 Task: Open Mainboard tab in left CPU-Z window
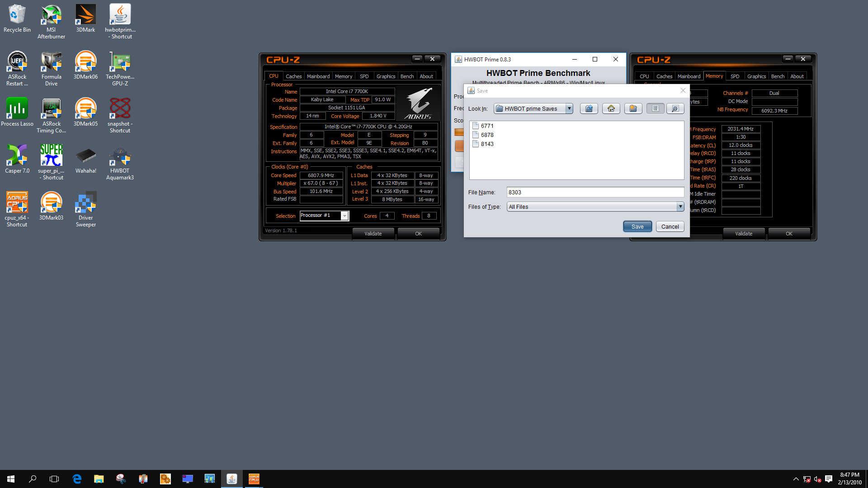[318, 76]
